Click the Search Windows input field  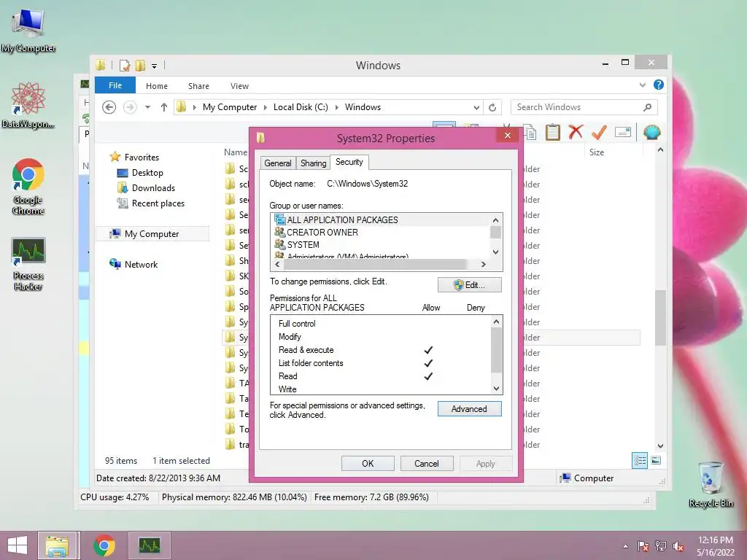(584, 107)
